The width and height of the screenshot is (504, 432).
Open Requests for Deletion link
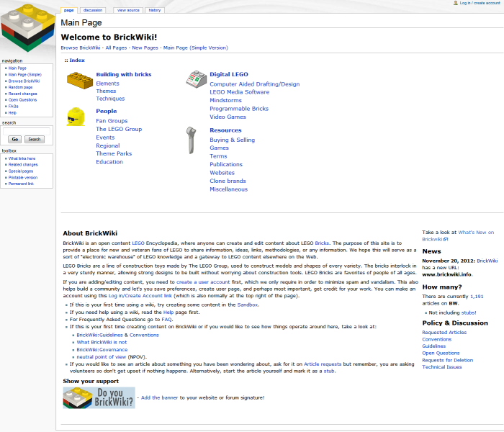(447, 360)
